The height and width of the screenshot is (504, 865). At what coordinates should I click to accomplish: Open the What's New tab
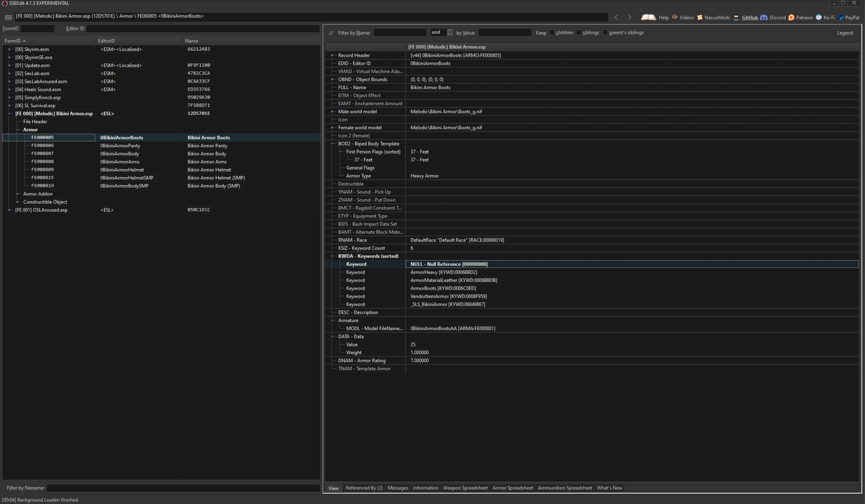point(610,488)
